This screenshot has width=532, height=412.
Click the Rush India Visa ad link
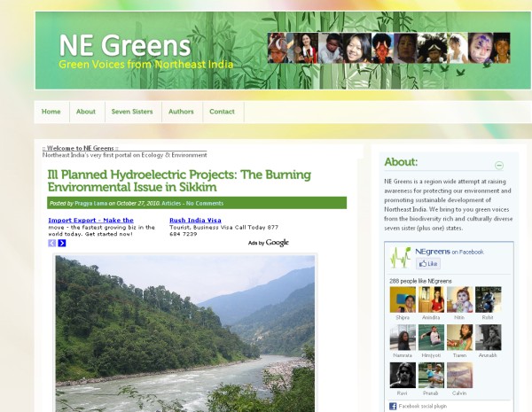195,221
